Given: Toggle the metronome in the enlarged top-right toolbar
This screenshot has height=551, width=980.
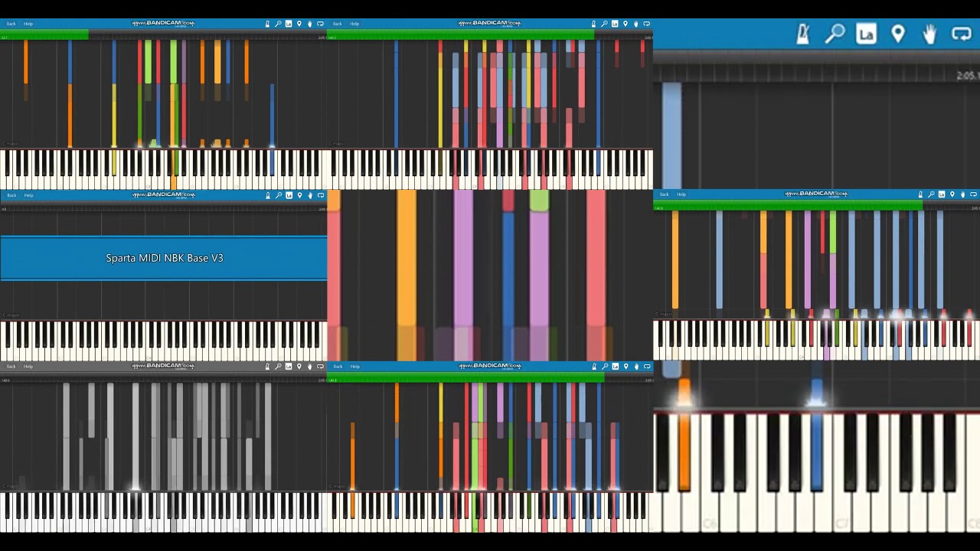Looking at the screenshot, I should (802, 34).
